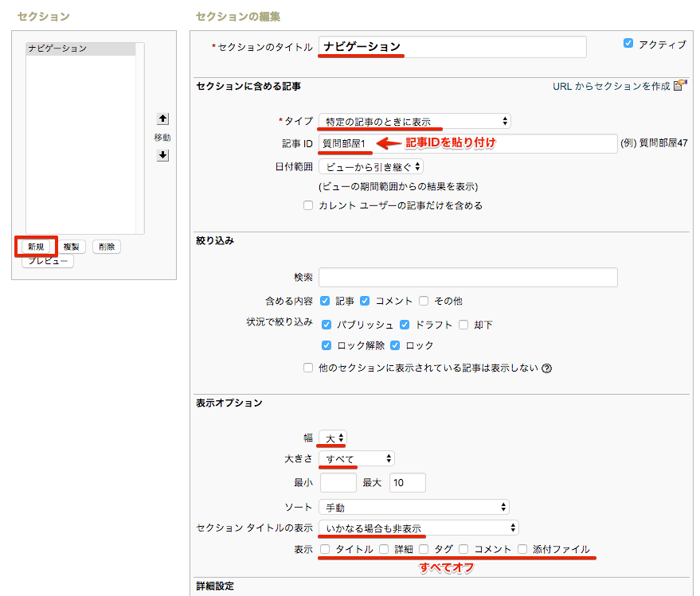Click the URL からセクションを作成 link

pos(611,86)
